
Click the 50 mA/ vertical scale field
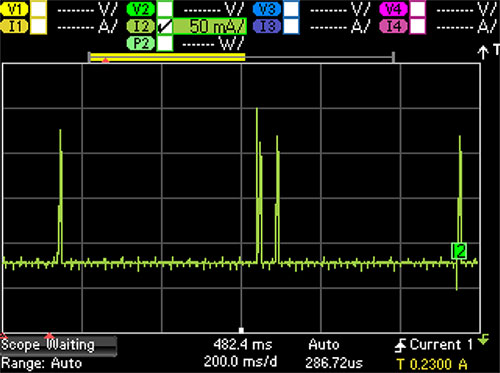tap(210, 26)
